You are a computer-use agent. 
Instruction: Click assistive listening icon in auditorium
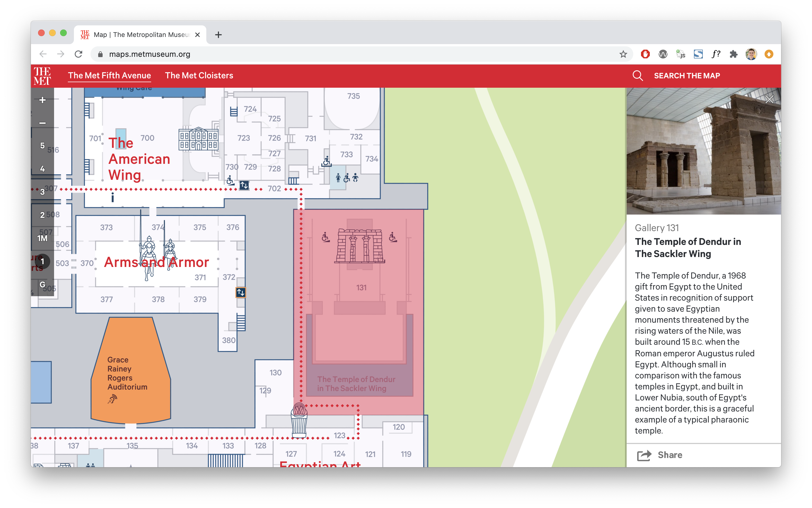coord(113,399)
